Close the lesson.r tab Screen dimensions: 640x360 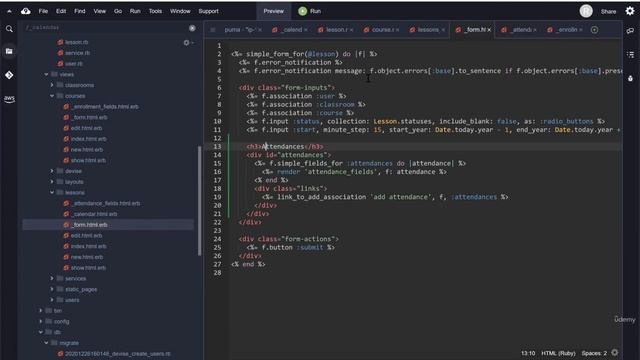(x=351, y=30)
